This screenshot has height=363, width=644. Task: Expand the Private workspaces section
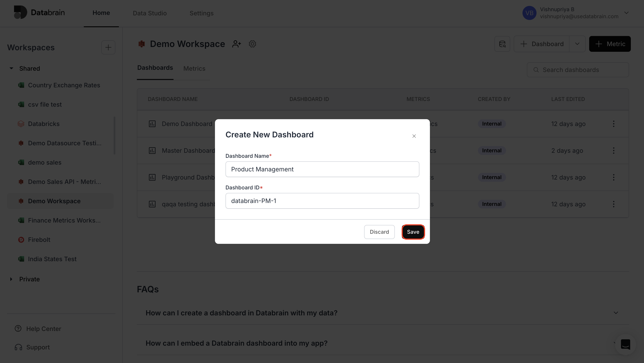point(11,279)
